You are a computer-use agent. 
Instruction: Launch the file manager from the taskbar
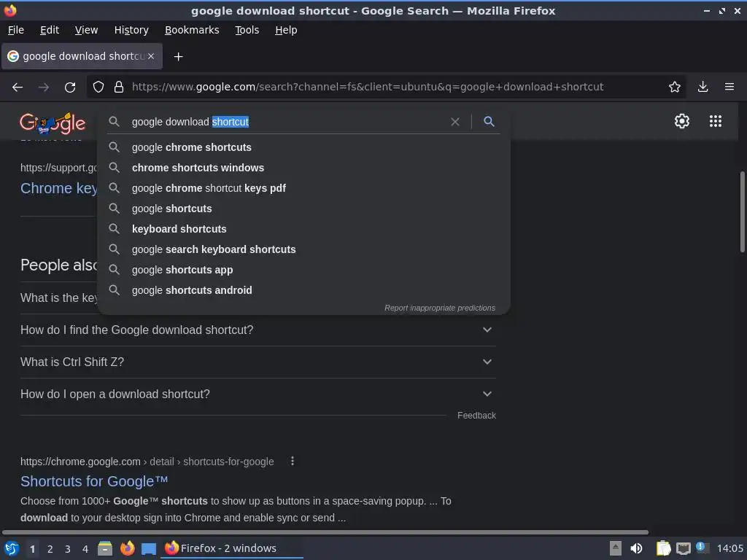click(x=105, y=548)
